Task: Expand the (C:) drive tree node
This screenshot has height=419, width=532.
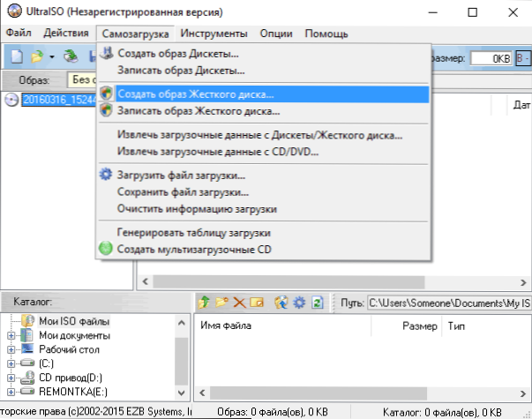Action: [11, 363]
